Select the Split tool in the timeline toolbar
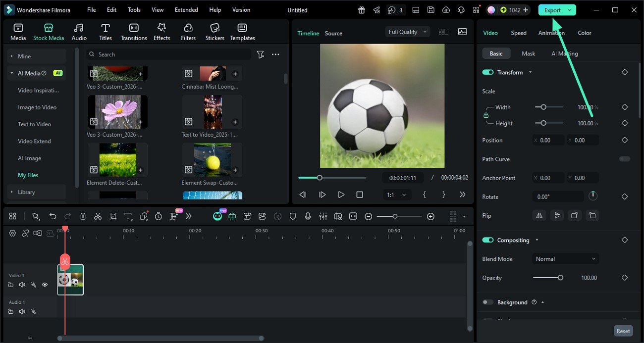The image size is (644, 343). [98, 216]
